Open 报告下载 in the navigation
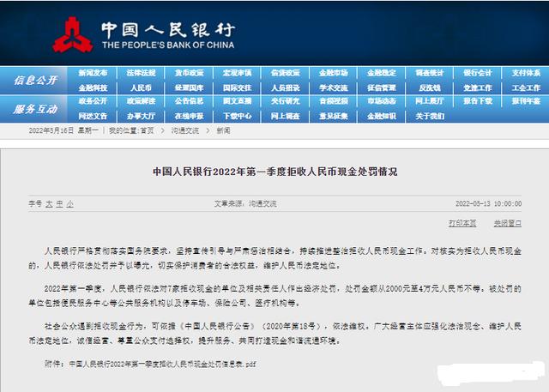This screenshot has height=392, width=549. (478, 101)
